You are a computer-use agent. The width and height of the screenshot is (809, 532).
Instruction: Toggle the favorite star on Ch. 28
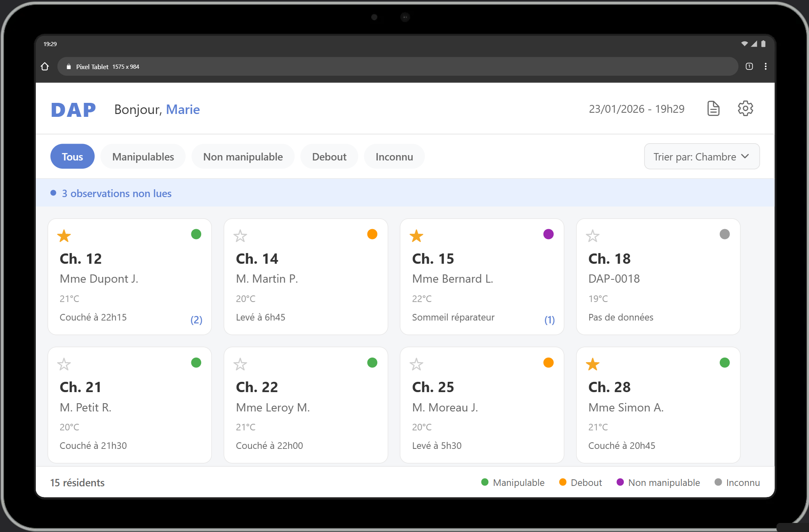coord(593,364)
